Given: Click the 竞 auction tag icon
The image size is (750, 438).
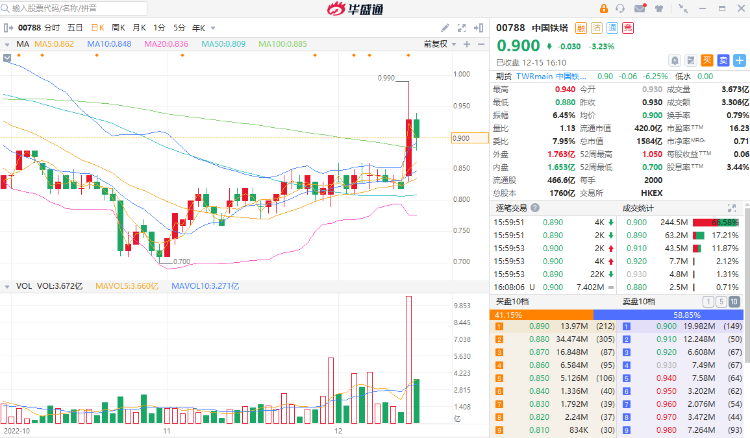Looking at the screenshot, I should (628, 28).
